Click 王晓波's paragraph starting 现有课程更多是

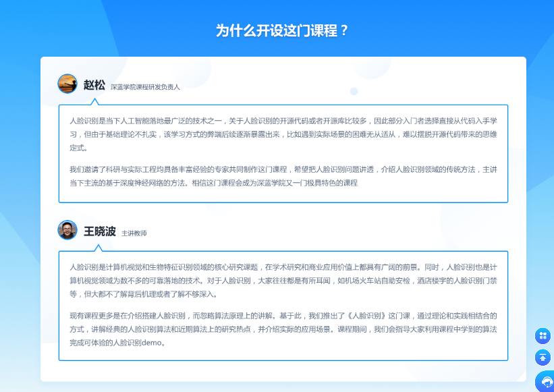(x=283, y=329)
